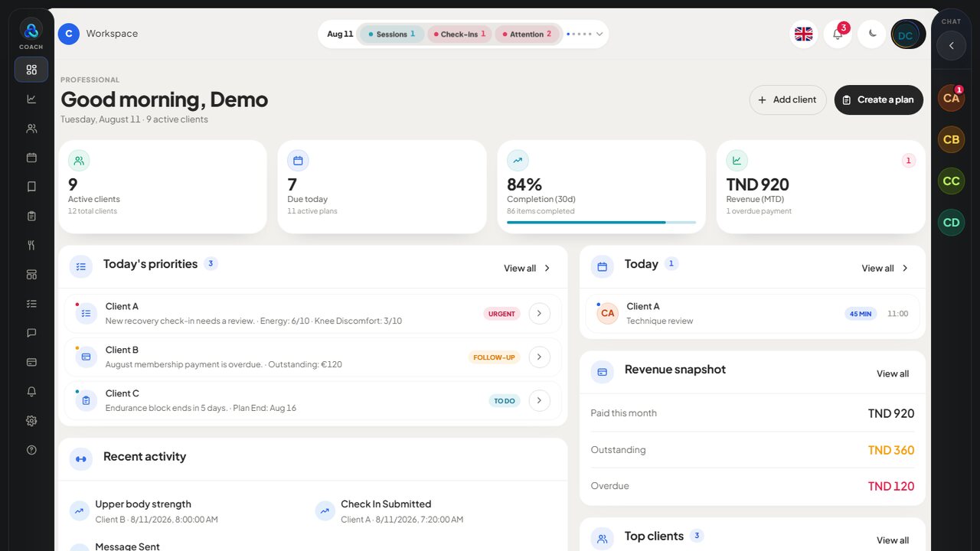Click the Client C clipboard icon
Screen dimensions: 980x551
pos(86,400)
